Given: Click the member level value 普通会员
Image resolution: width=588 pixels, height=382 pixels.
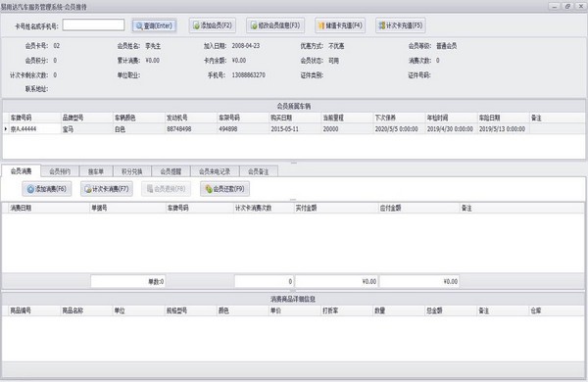Looking at the screenshot, I should (x=447, y=46).
